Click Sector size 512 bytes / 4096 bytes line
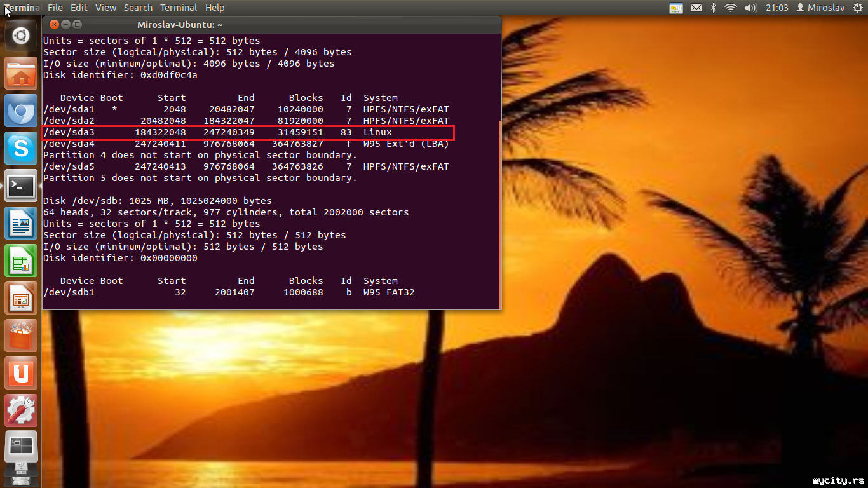 click(198, 52)
